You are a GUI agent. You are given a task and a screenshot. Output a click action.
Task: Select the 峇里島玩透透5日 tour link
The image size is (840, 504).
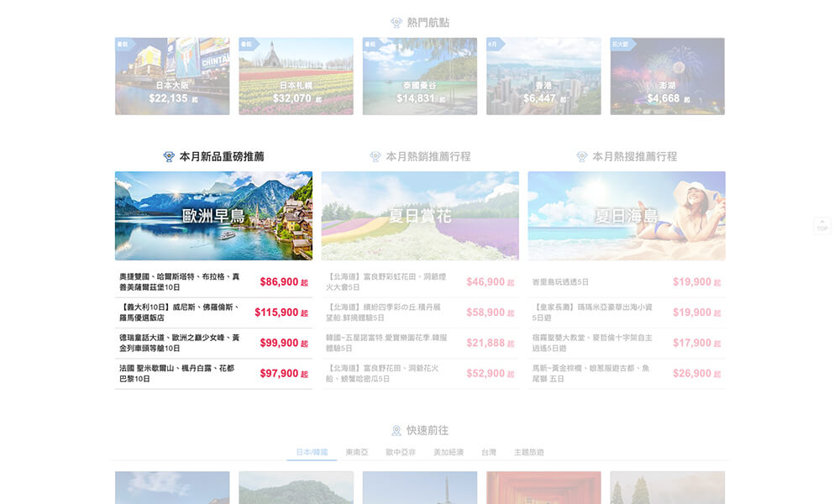pos(561,282)
